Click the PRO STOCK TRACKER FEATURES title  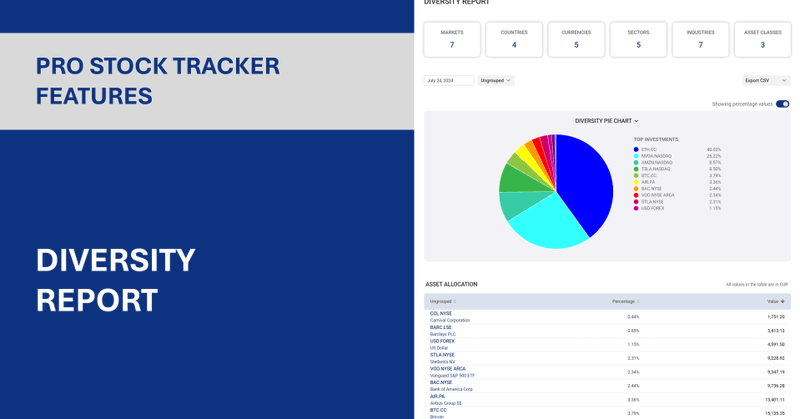pos(158,81)
